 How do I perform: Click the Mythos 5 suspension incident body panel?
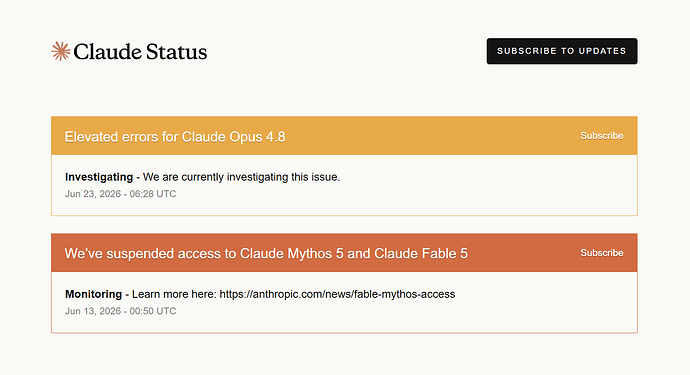(344, 302)
